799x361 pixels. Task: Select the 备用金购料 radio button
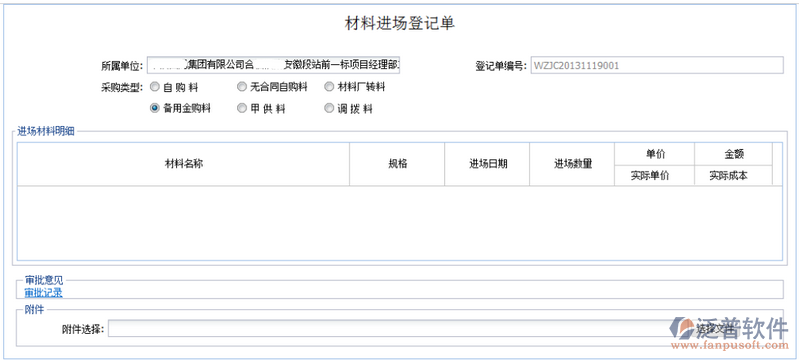(x=154, y=109)
